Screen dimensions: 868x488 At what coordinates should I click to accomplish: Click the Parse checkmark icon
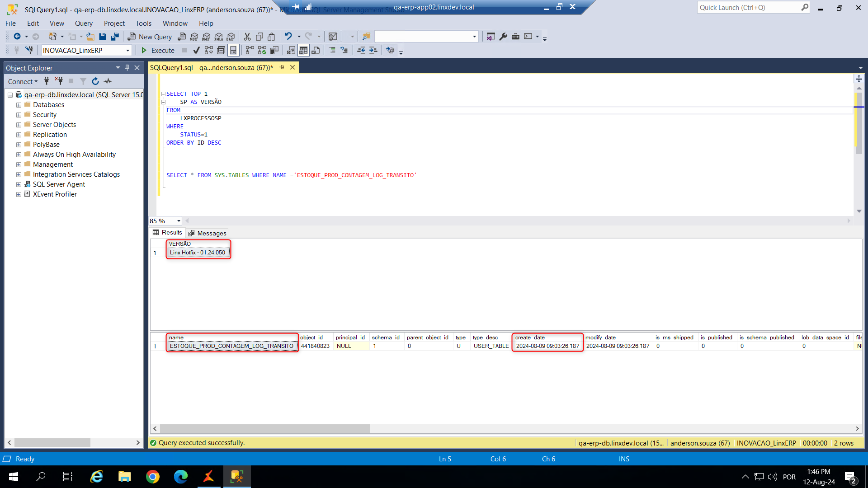pos(196,50)
